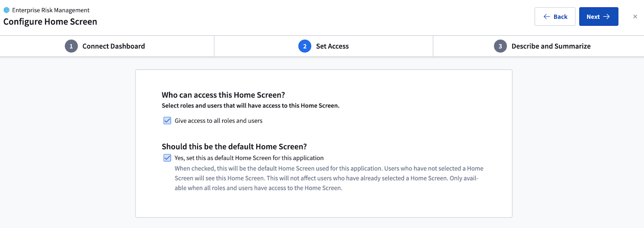
Task: Click the default Home Screen help description text
Action: tap(329, 178)
